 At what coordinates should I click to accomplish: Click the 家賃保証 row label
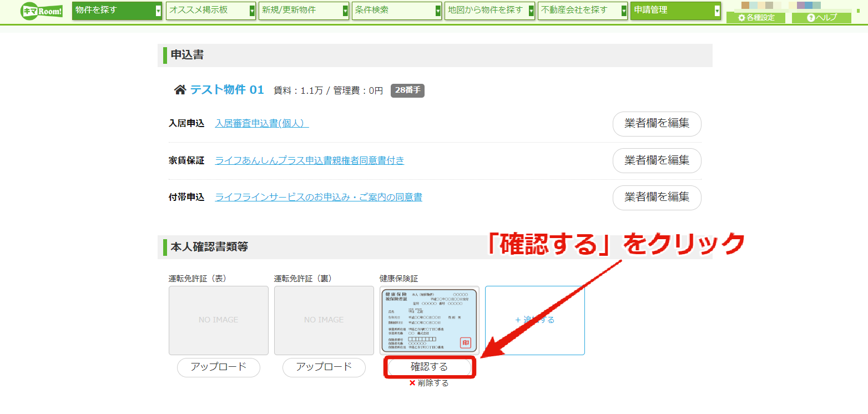pos(186,160)
